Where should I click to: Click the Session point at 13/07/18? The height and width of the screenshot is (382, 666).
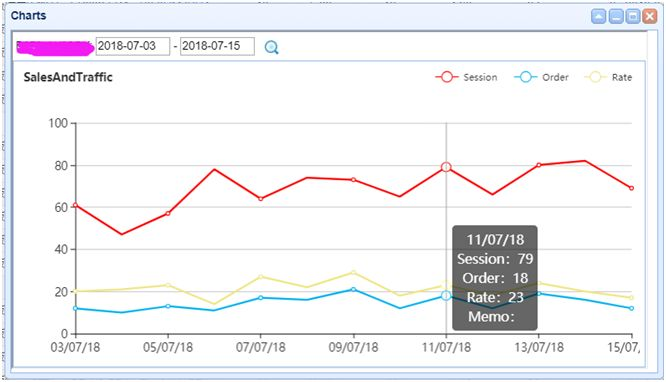(x=539, y=165)
